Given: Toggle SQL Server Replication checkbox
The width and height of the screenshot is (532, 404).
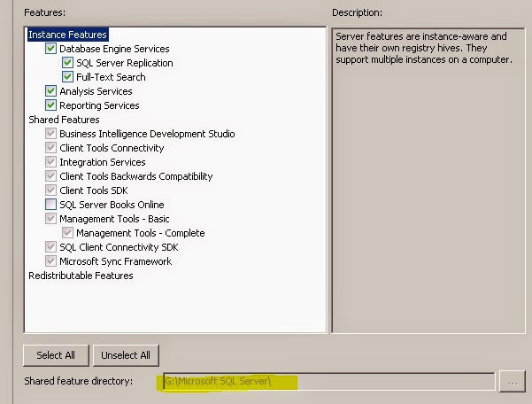Looking at the screenshot, I should 67,63.
